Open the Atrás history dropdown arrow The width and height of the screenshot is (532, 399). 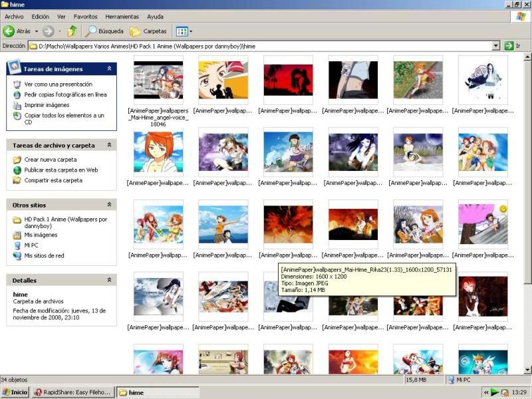37,31
